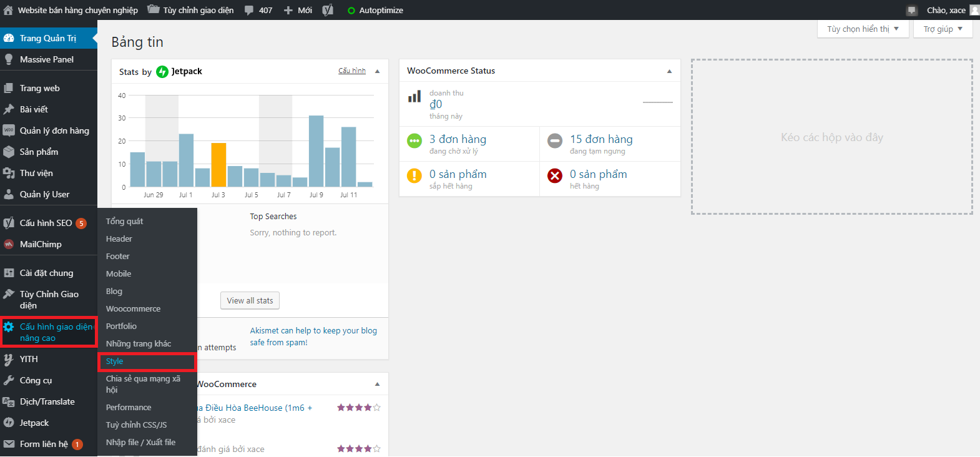The image size is (980, 457).
Task: Click the green processing orders icon
Action: pyautogui.click(x=414, y=140)
